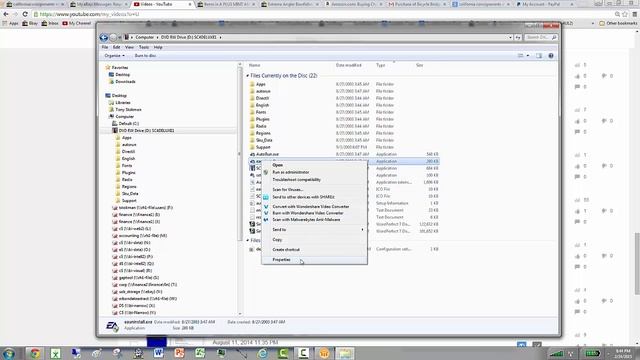Screen dimensions: 640x360
Task: Open the Other bookmarks folder in Chrome
Action: click(x=618, y=23)
